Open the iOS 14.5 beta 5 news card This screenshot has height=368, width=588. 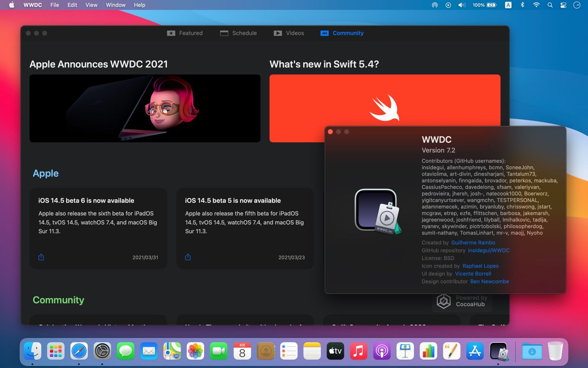245,228
